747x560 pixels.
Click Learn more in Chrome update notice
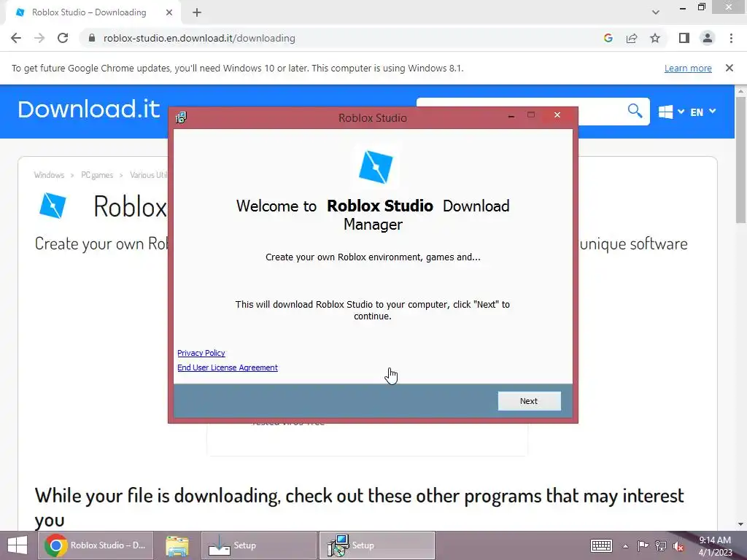[688, 68]
